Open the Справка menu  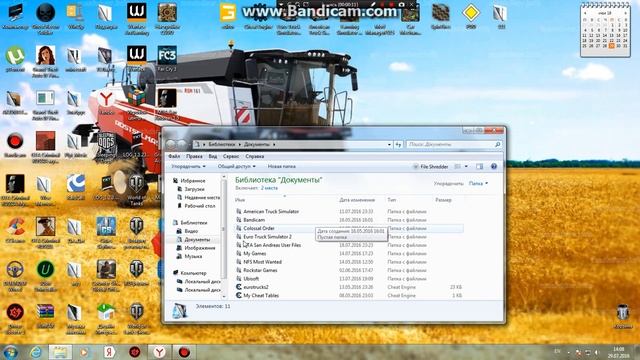[x=255, y=156]
